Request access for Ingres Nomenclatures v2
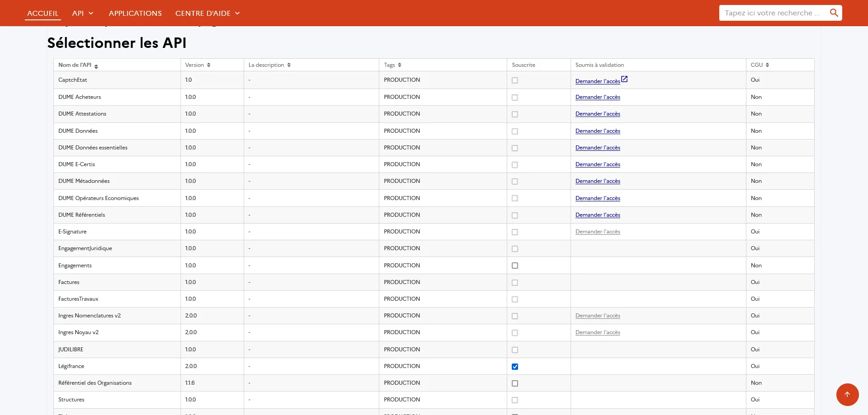Viewport: 868px width, 415px height. [598, 316]
